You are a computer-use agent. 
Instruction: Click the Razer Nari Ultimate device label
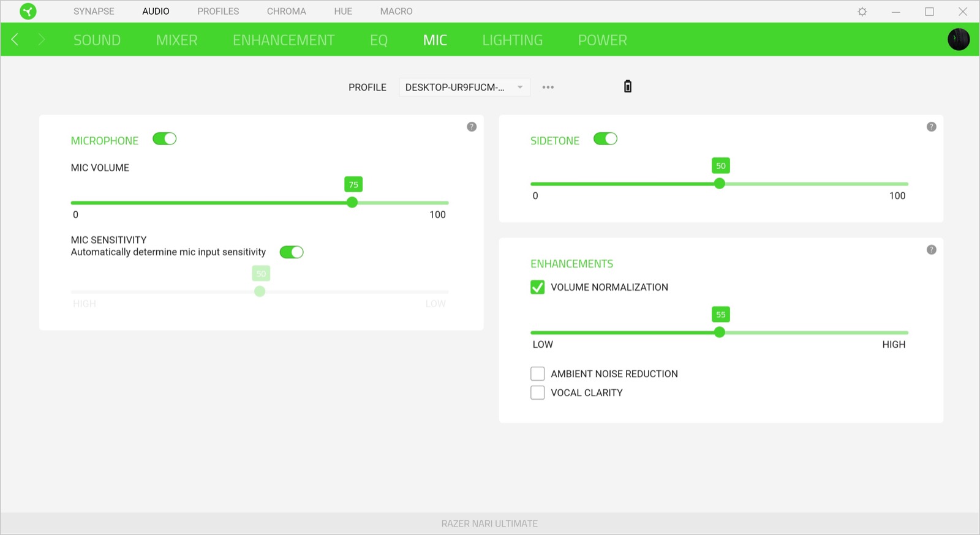[x=489, y=523]
